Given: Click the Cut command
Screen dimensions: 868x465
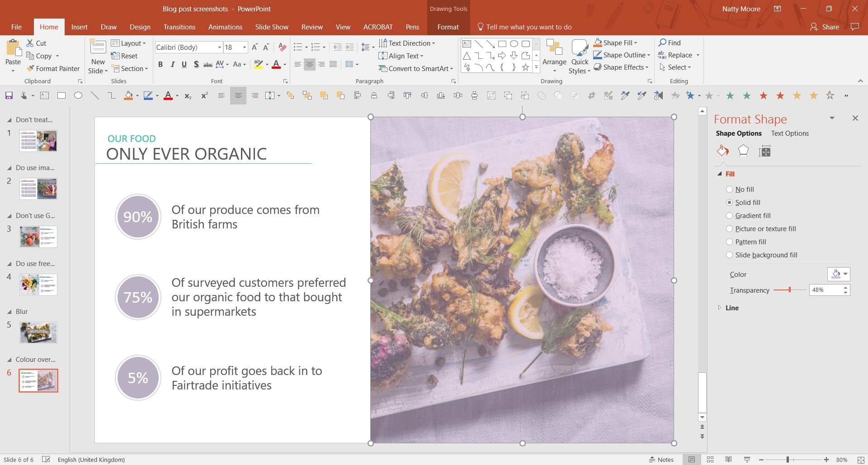Looking at the screenshot, I should (x=36, y=43).
